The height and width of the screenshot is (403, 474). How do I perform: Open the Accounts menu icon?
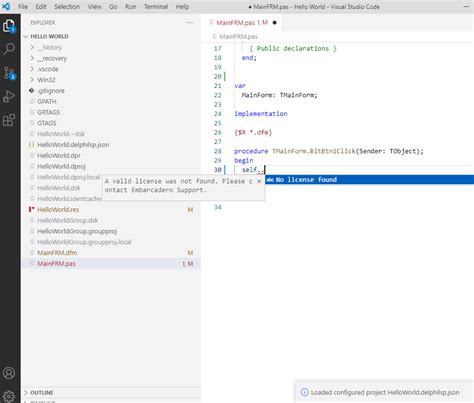[x=9, y=373]
